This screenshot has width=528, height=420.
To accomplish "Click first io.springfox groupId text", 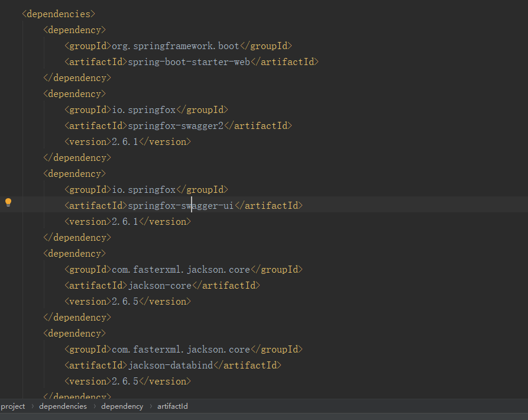I will (144, 110).
